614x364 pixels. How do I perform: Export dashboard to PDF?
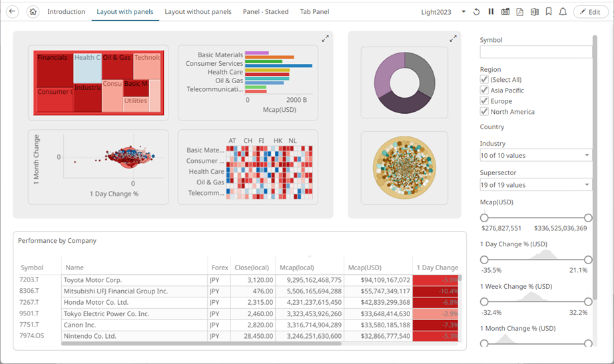[x=519, y=12]
